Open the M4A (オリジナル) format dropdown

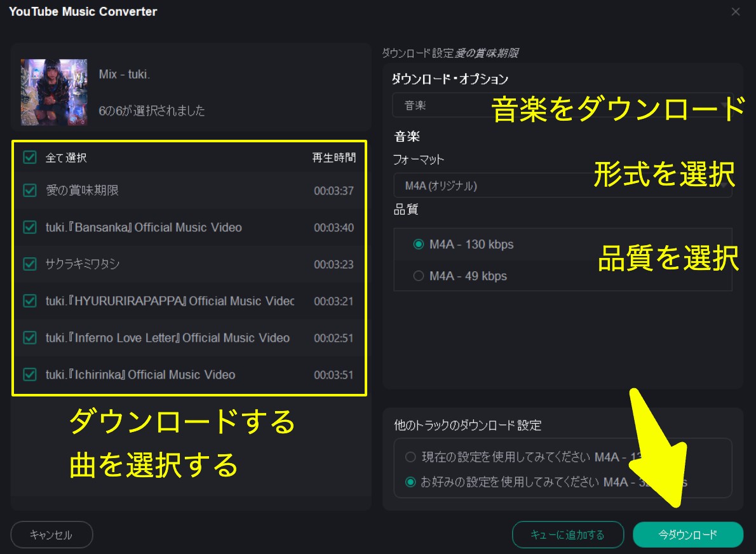tap(562, 186)
